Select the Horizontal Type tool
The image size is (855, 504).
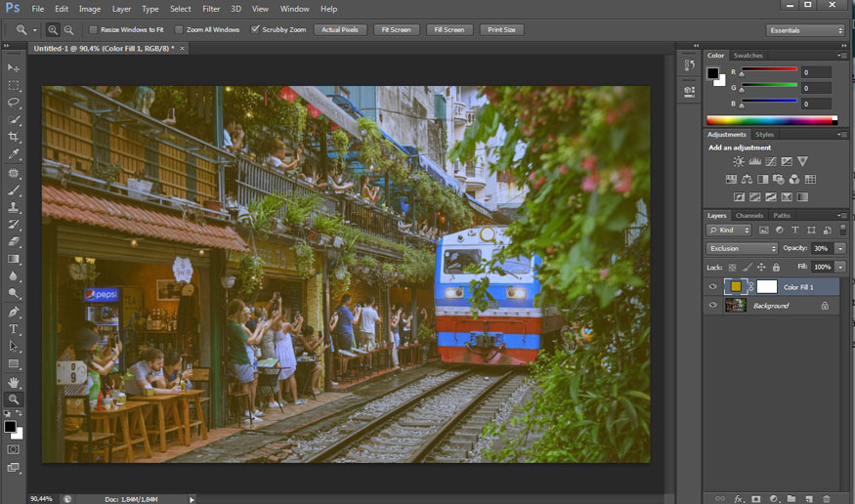14,329
